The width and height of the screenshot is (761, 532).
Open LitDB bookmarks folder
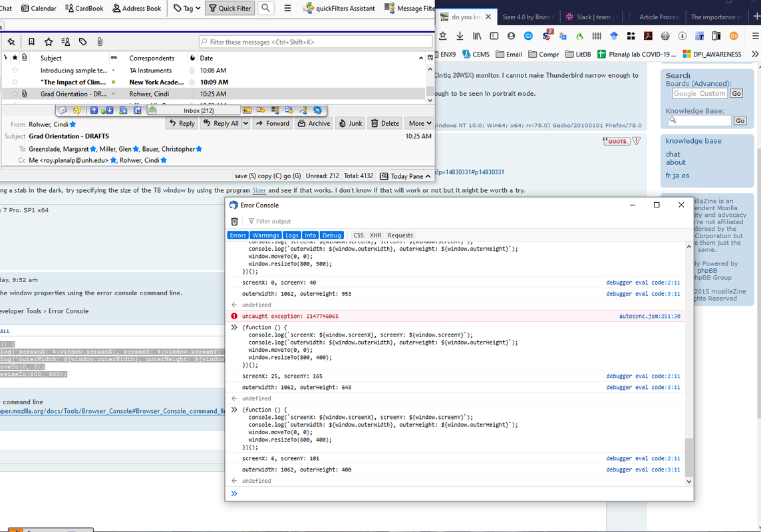click(578, 55)
